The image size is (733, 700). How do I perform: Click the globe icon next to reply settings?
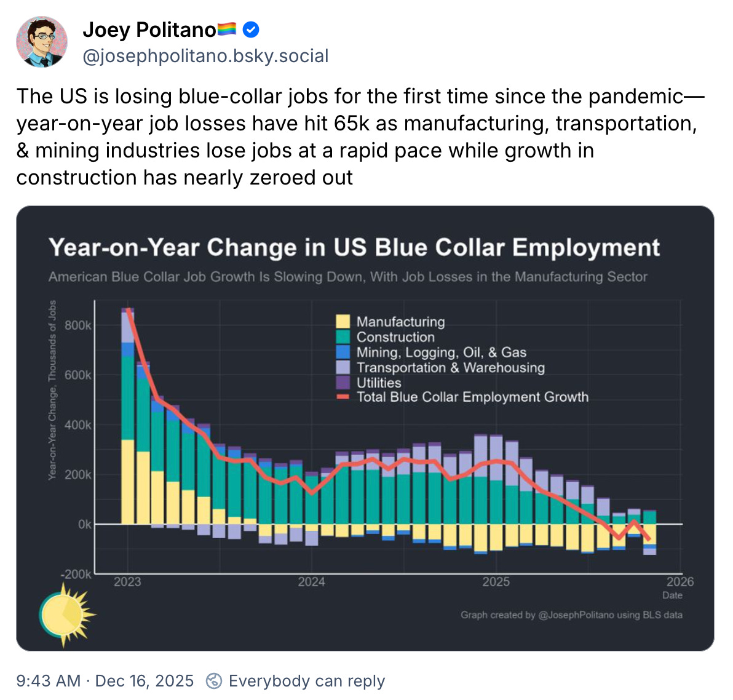tap(213, 681)
